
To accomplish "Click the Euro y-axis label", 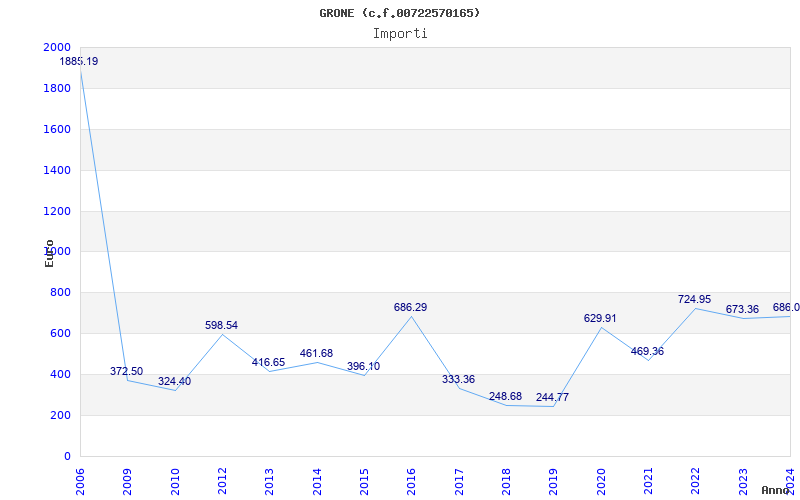I will (x=49, y=254).
